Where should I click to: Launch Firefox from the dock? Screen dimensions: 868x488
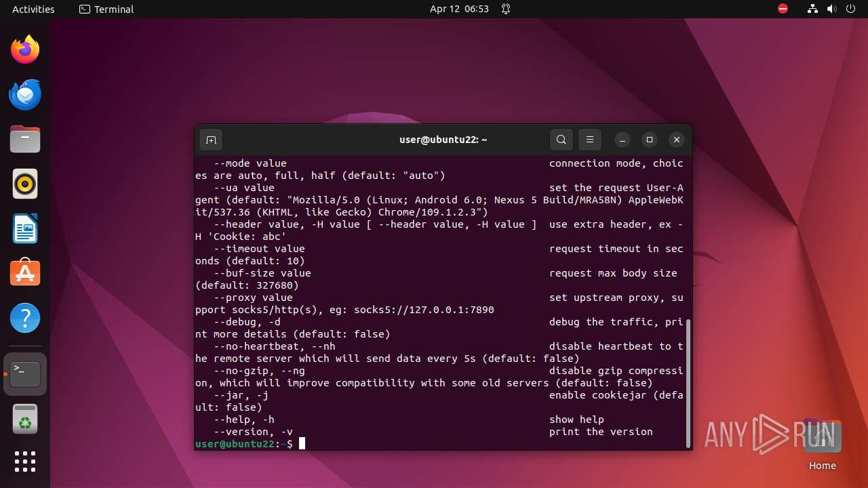[x=25, y=49]
